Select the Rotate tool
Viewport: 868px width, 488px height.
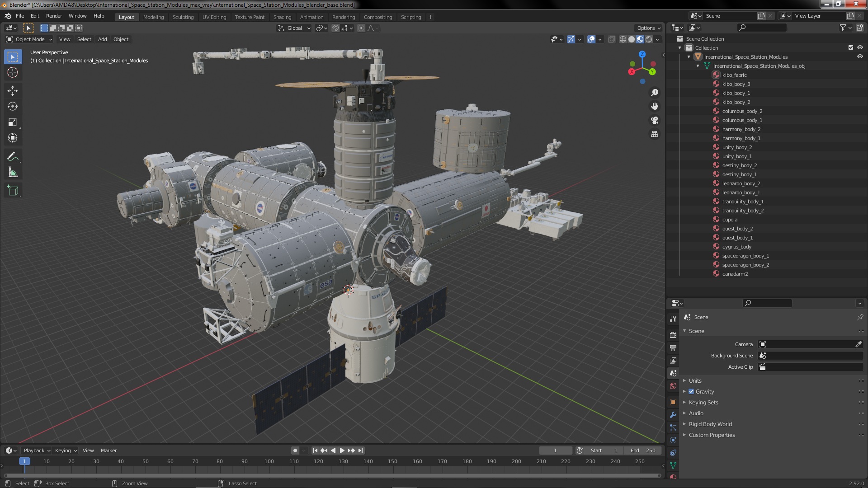(13, 106)
